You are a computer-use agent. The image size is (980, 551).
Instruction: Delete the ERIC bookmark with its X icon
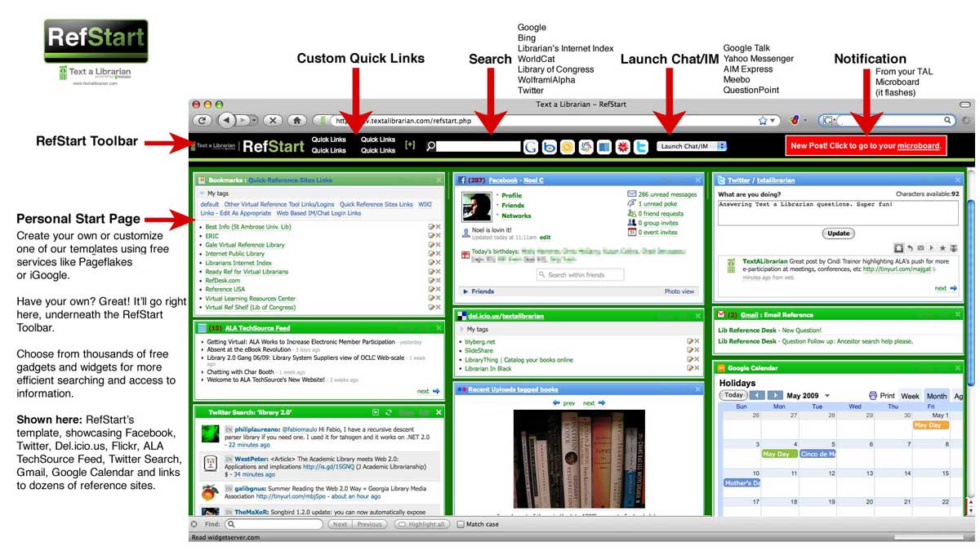439,236
